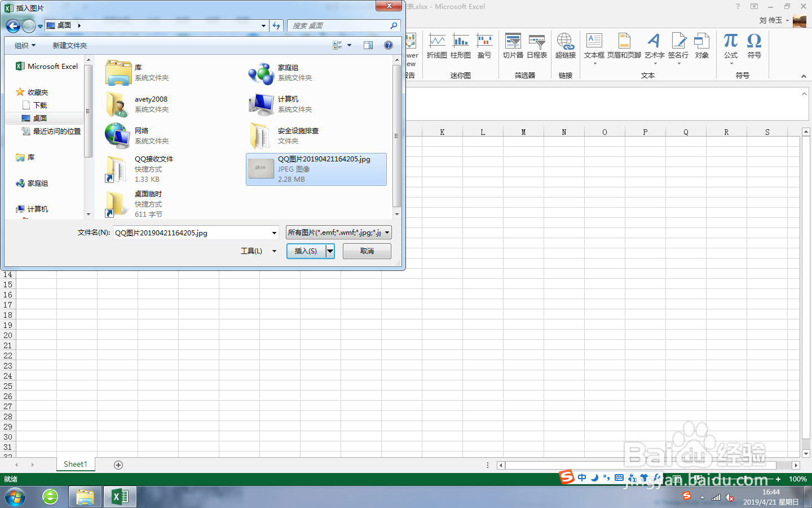The width and height of the screenshot is (812, 508).
Task: Click the 取消 button to cancel
Action: pyautogui.click(x=367, y=251)
